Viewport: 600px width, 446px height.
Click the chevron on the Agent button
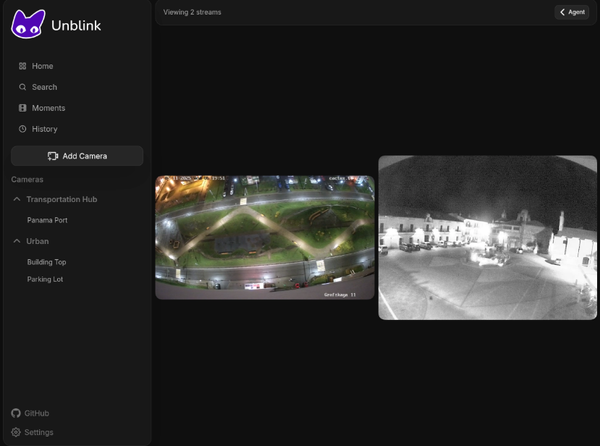click(562, 12)
